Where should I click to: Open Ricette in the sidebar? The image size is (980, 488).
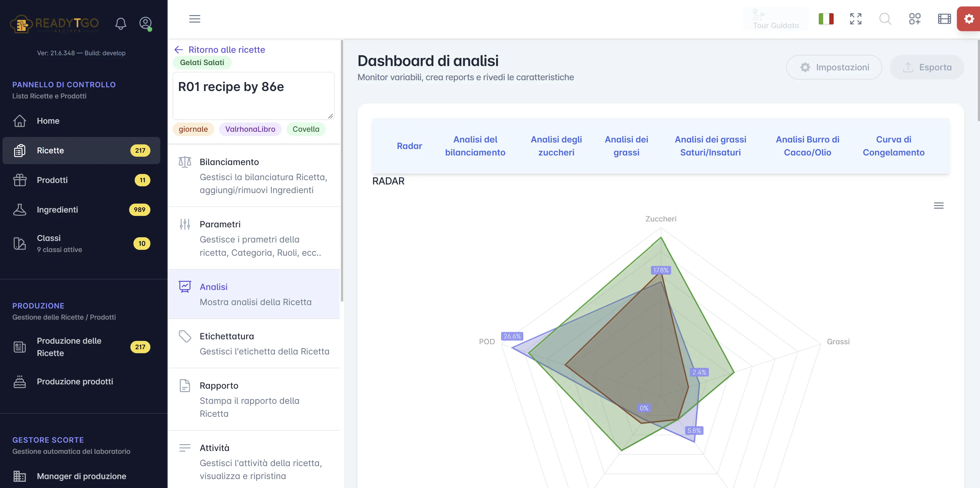(x=81, y=150)
